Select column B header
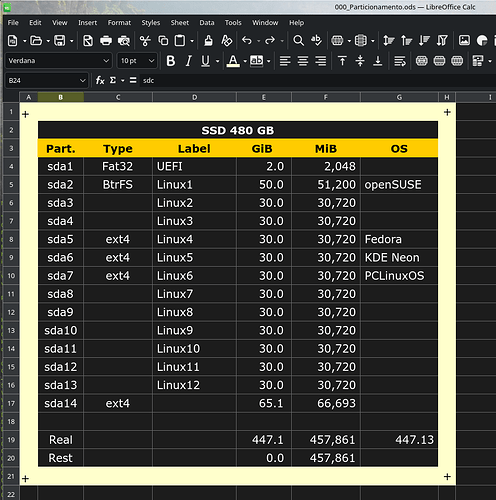Image resolution: width=496 pixels, height=500 pixels. click(x=61, y=97)
